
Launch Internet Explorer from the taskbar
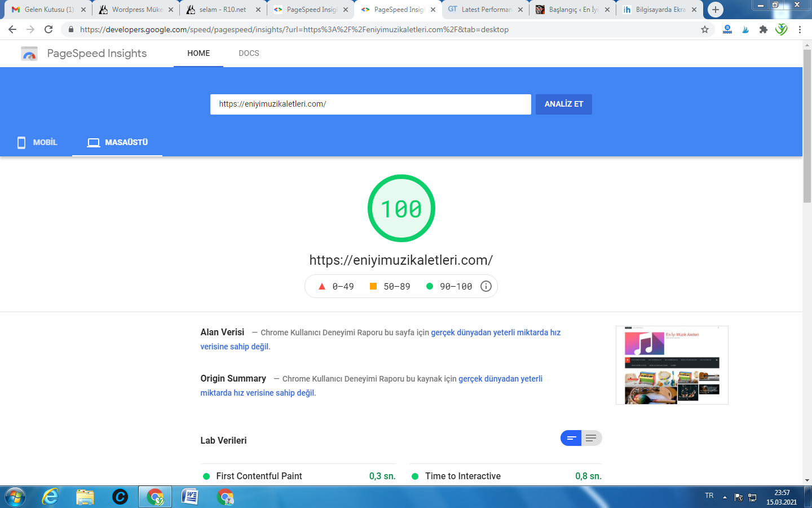click(x=51, y=497)
